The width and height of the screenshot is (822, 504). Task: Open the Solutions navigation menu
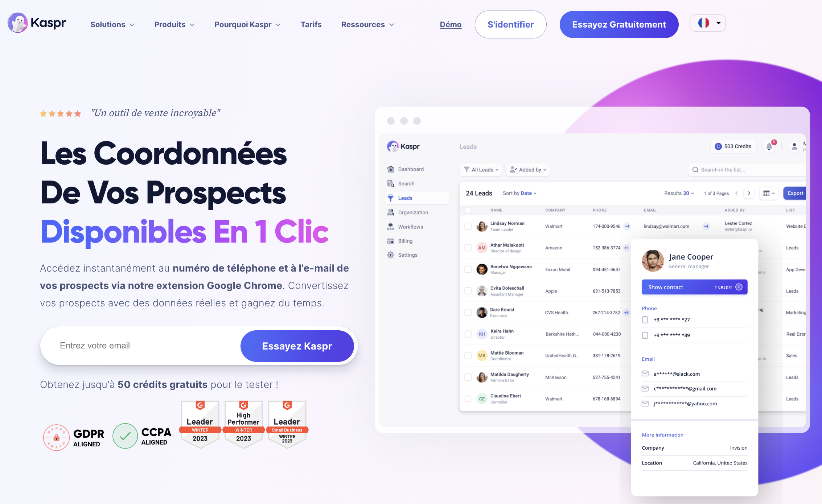(x=112, y=24)
